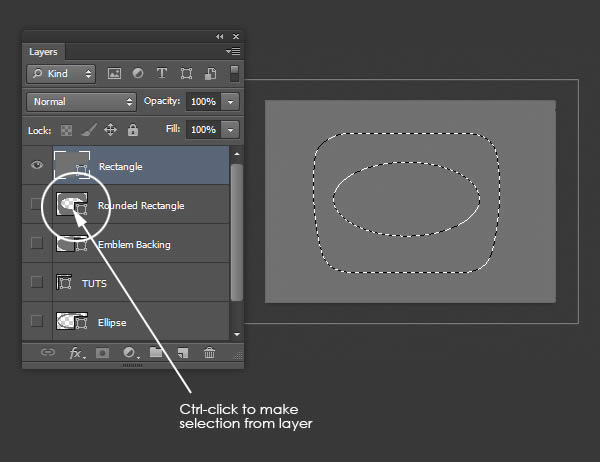Select the Rectangle layer name
Image resolution: width=600 pixels, height=462 pixels.
pyautogui.click(x=121, y=167)
